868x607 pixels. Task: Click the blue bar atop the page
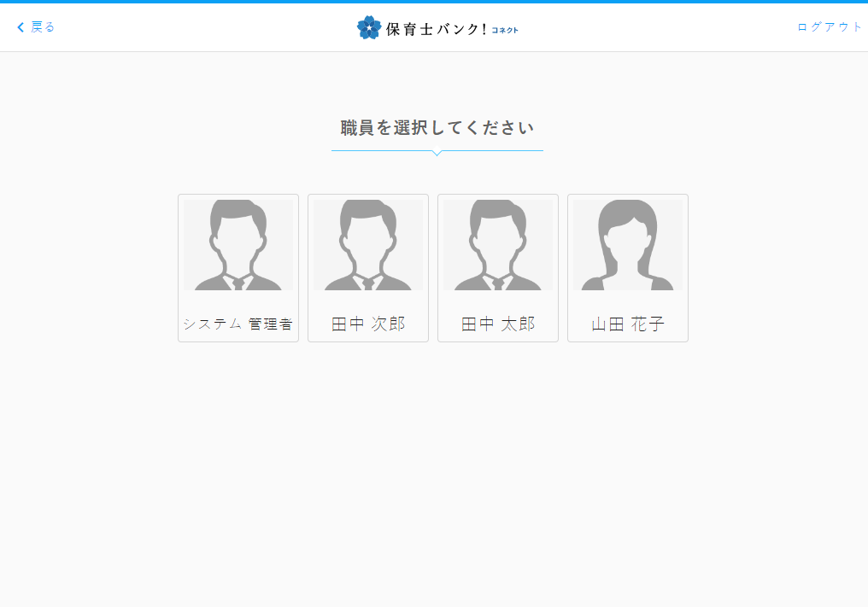[434, 2]
